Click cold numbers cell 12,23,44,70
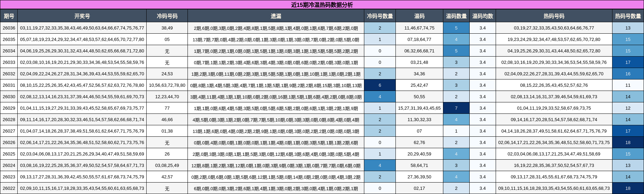Viewport: 644px width, 194px height. 167,97
